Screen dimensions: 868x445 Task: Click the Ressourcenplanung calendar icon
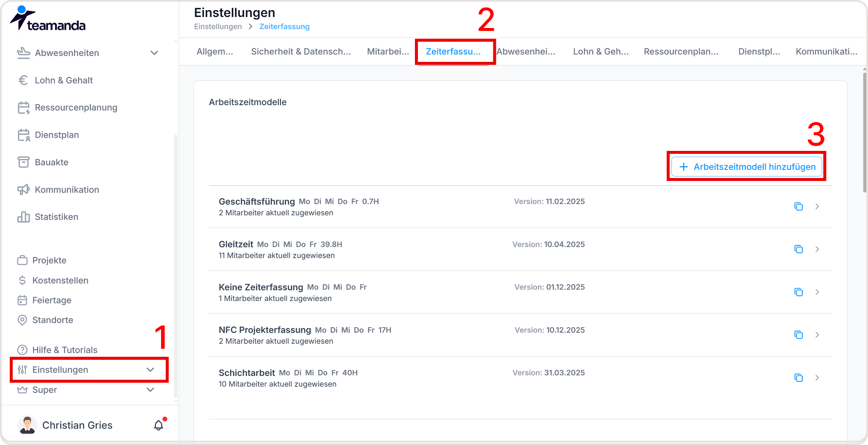tap(23, 108)
